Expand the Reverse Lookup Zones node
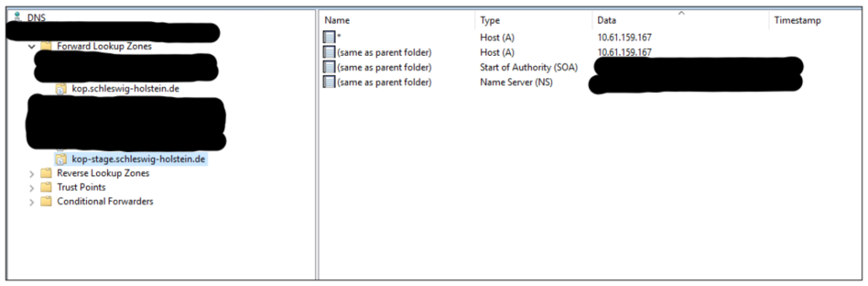Viewport: 868px width, 286px height. click(32, 174)
